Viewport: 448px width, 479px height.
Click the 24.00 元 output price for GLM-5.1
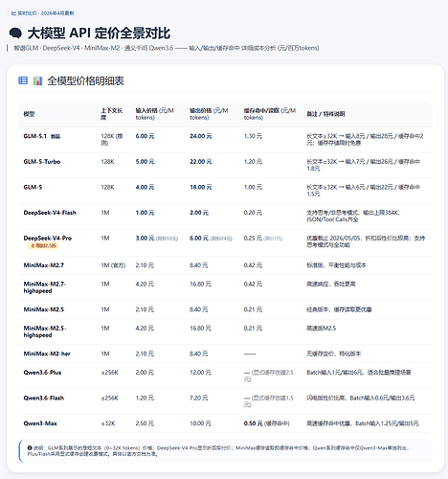pos(201,136)
